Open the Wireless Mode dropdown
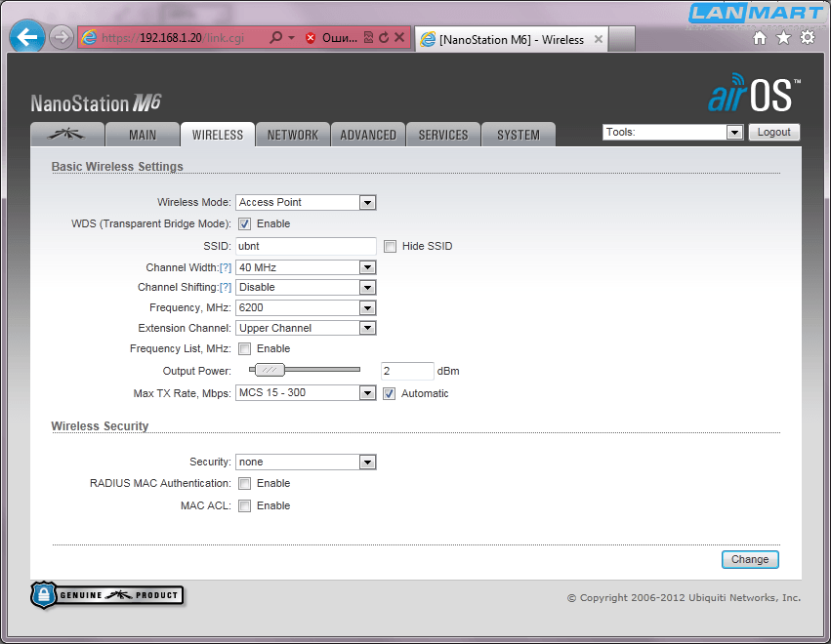This screenshot has width=831, height=644. [x=306, y=202]
